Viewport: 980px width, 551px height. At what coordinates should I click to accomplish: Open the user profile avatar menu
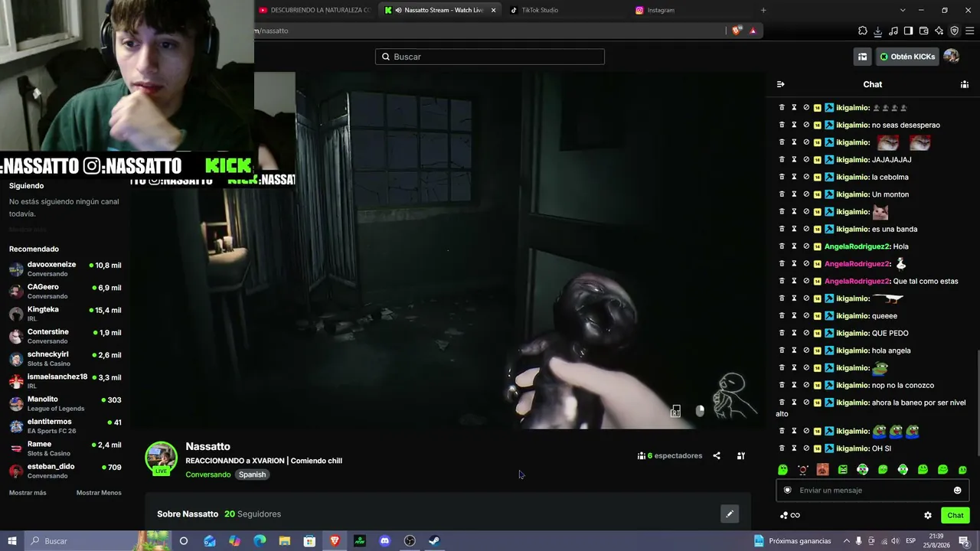click(x=951, y=57)
